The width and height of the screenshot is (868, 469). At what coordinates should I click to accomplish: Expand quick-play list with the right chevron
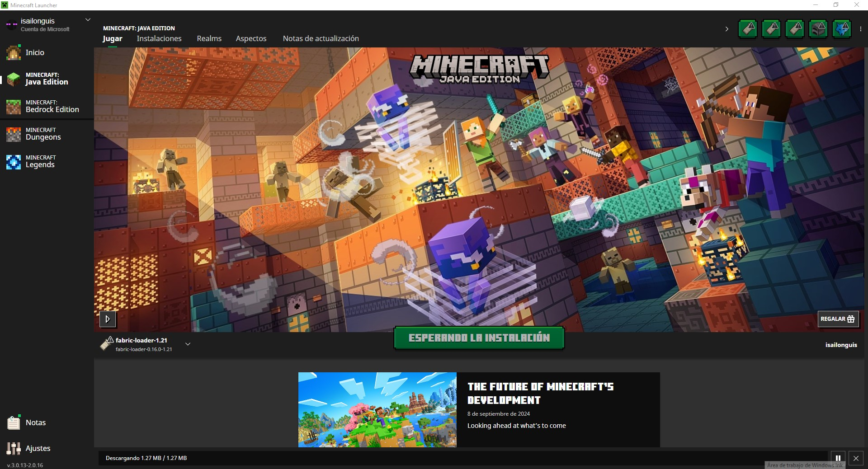(x=726, y=29)
